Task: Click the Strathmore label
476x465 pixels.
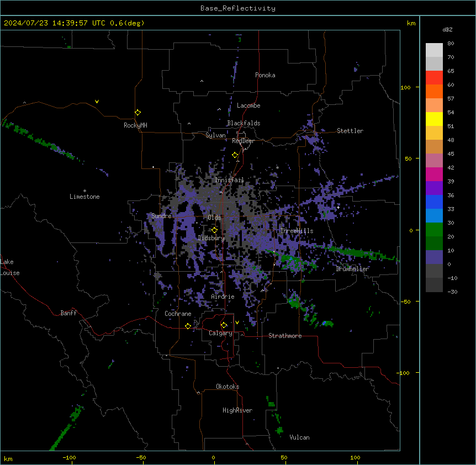Action: [x=285, y=336]
